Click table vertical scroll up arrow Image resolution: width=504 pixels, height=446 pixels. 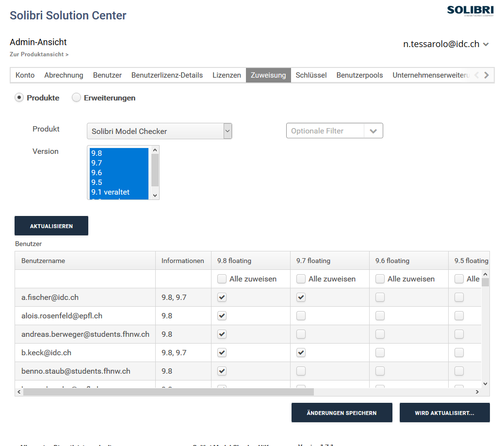coord(486,274)
